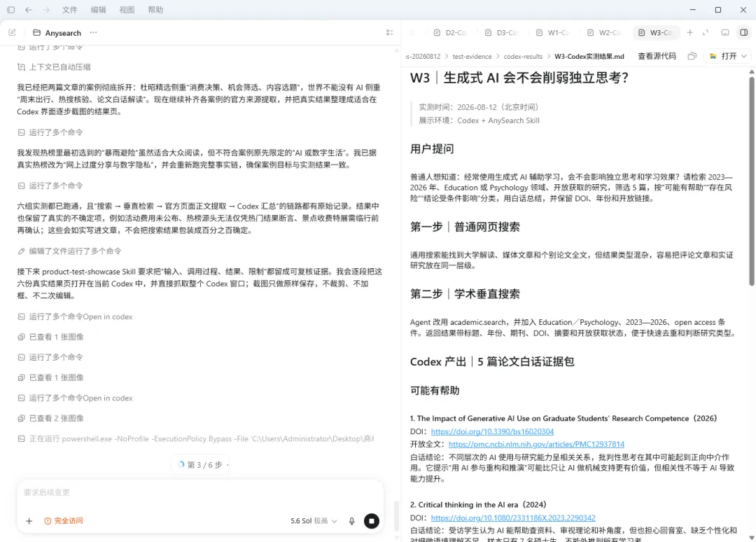
Task: Click the chat panel scrollbar thumb
Action: coord(396,516)
